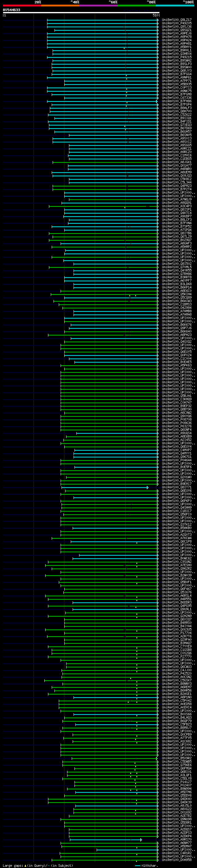Click the truncated cyan bar for A9RS70
The height and width of the screenshot is (868, 197).
[106, 840]
